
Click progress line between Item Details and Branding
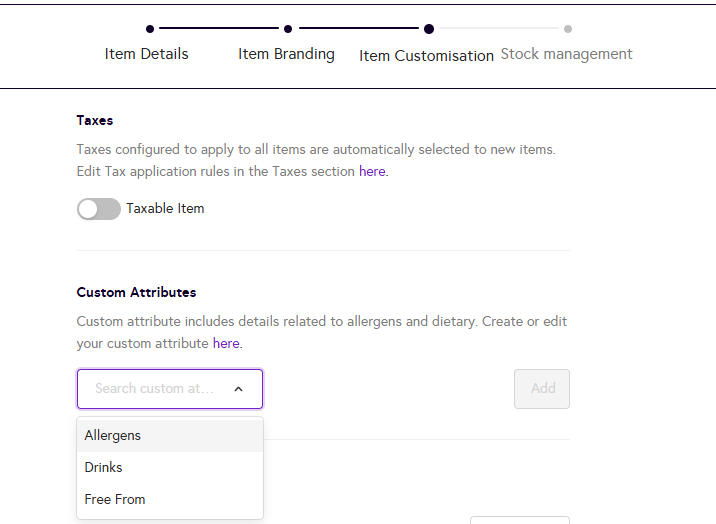[x=218, y=29]
